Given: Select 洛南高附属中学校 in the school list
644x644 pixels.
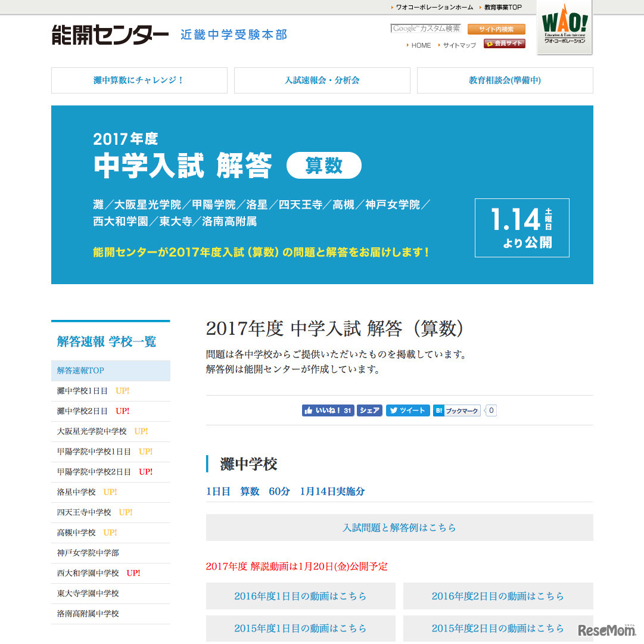Looking at the screenshot, I should [x=110, y=614].
